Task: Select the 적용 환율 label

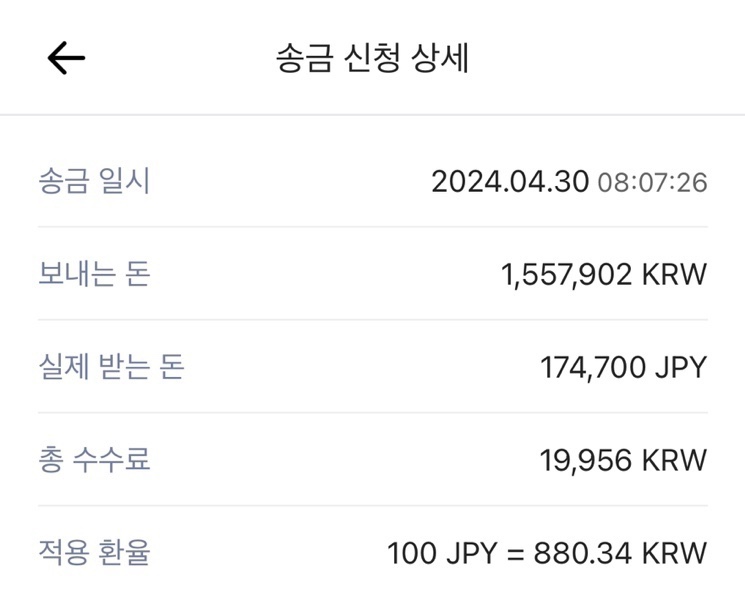Action: 94,553
